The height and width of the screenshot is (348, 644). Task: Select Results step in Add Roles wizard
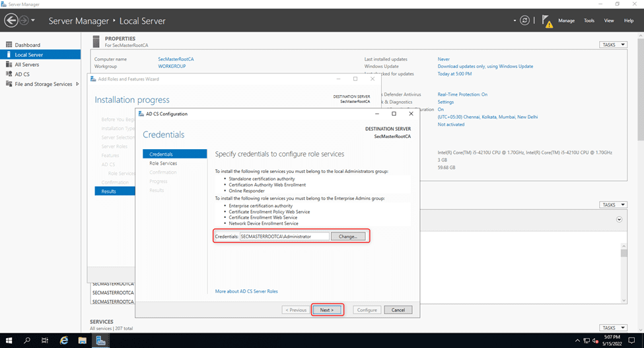pyautogui.click(x=114, y=191)
